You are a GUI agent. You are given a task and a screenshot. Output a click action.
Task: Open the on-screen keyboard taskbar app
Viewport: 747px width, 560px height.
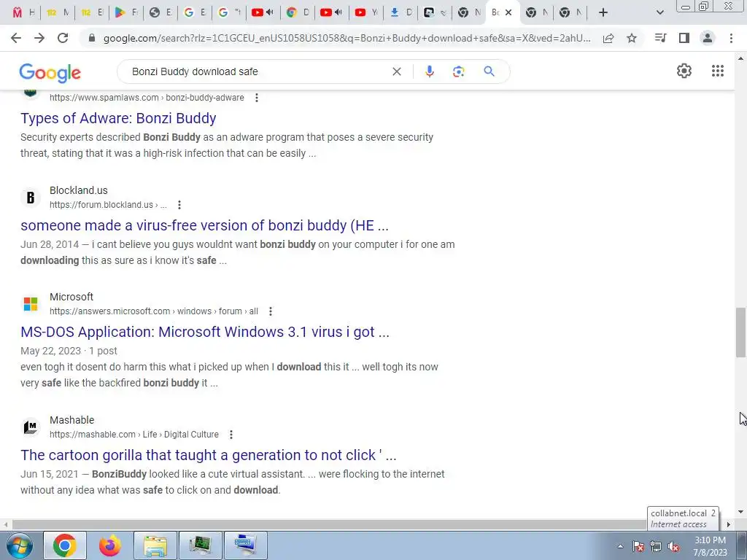click(x=245, y=545)
